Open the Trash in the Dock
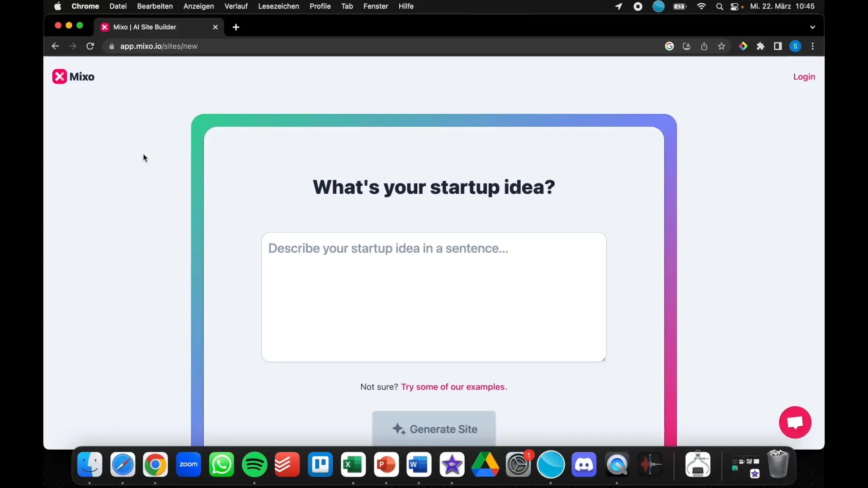 click(x=778, y=464)
